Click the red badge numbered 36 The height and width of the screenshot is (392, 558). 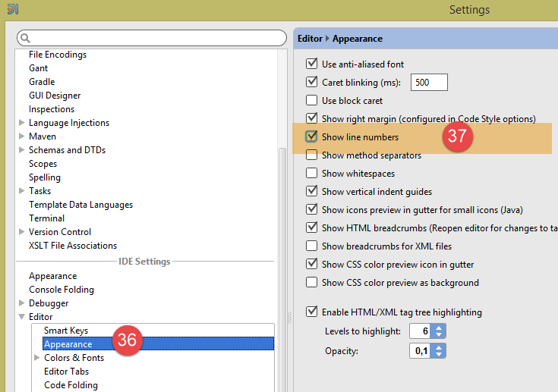[x=127, y=340]
